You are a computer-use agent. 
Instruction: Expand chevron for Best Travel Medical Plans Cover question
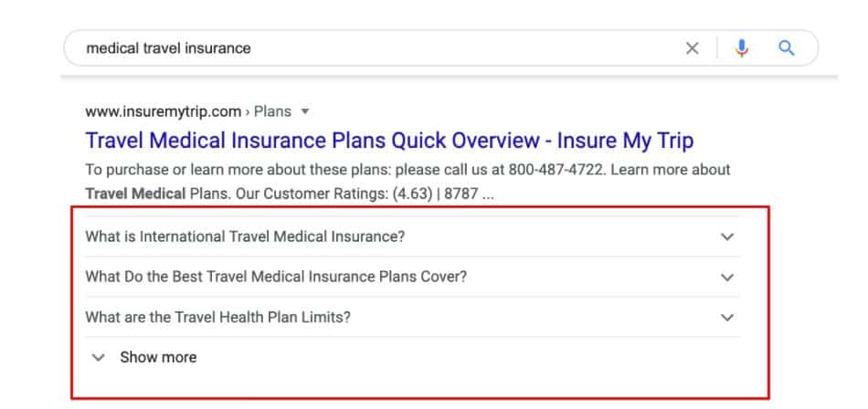pyautogui.click(x=727, y=278)
